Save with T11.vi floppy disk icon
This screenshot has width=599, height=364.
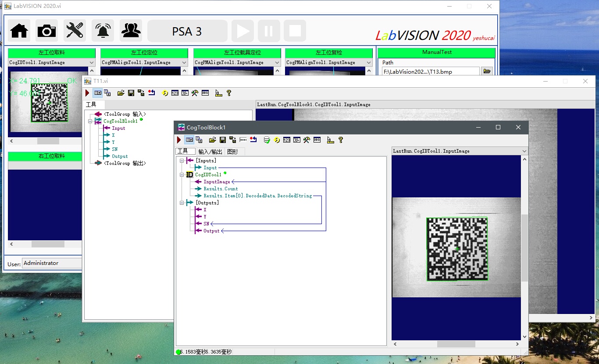[131, 93]
